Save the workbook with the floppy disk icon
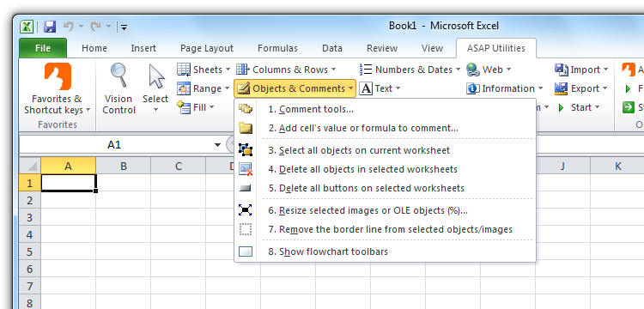The height and width of the screenshot is (309, 644). pos(50,27)
